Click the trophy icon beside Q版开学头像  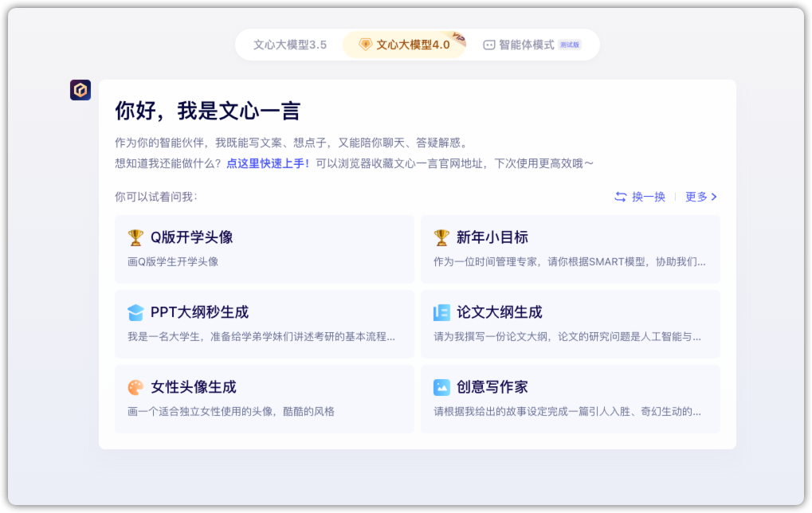(x=135, y=237)
